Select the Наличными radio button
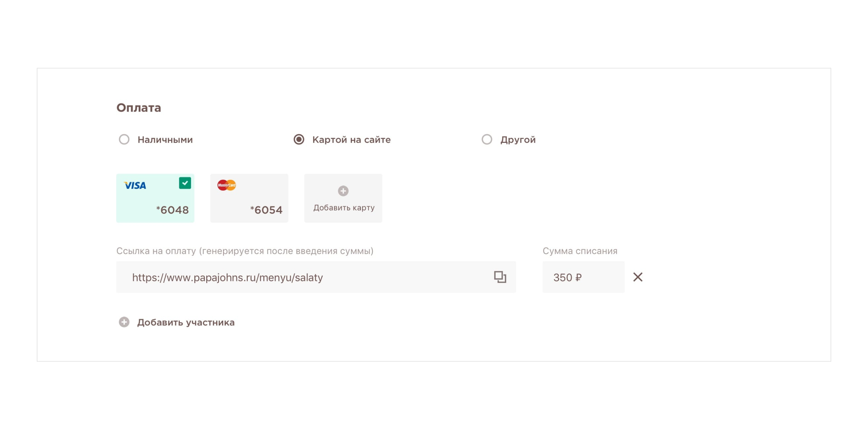This screenshot has height=429, width=868. pos(124,139)
